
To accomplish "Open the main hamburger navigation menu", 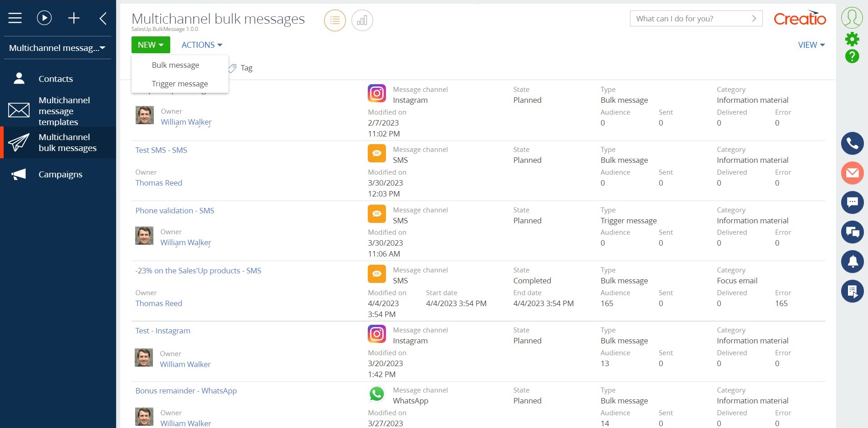I will coord(14,18).
